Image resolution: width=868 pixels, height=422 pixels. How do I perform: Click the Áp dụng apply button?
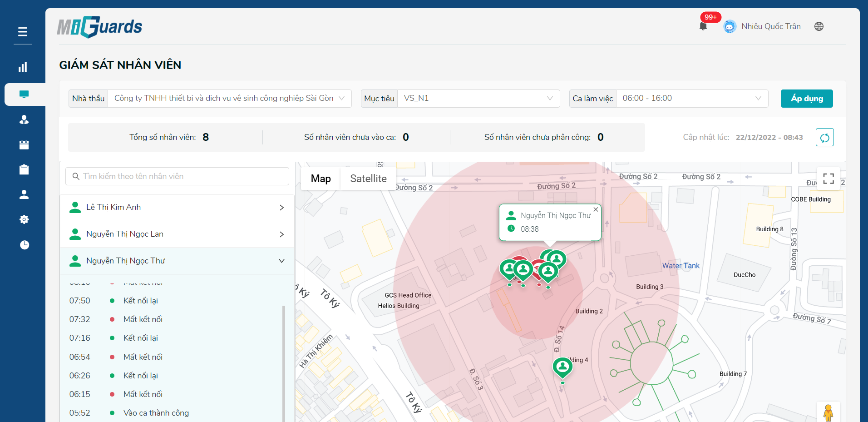(807, 99)
